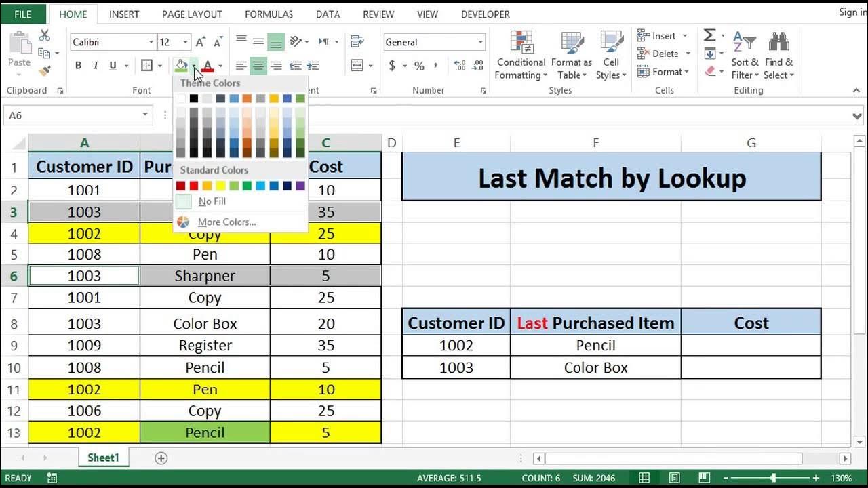
Task: Toggle Align Left
Action: (x=241, y=66)
